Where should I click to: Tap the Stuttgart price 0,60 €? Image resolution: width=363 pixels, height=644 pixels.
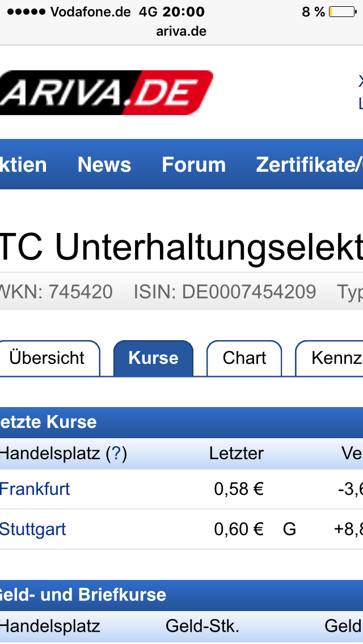coord(239,529)
